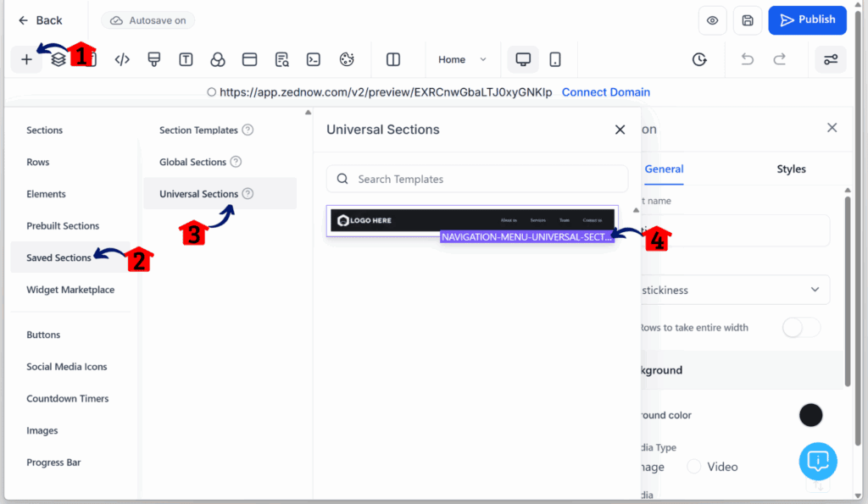Open the Rows menu item
Viewport: 868px width, 504px height.
click(37, 162)
